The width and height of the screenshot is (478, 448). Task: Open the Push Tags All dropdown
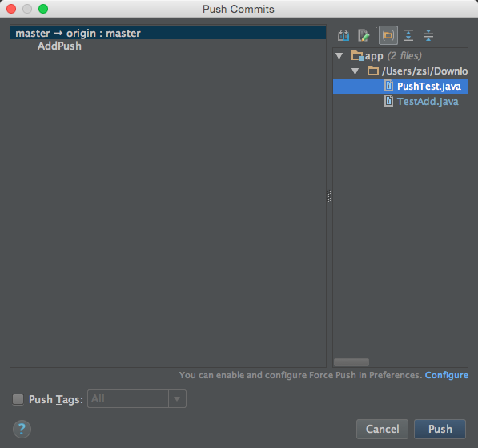click(x=137, y=399)
